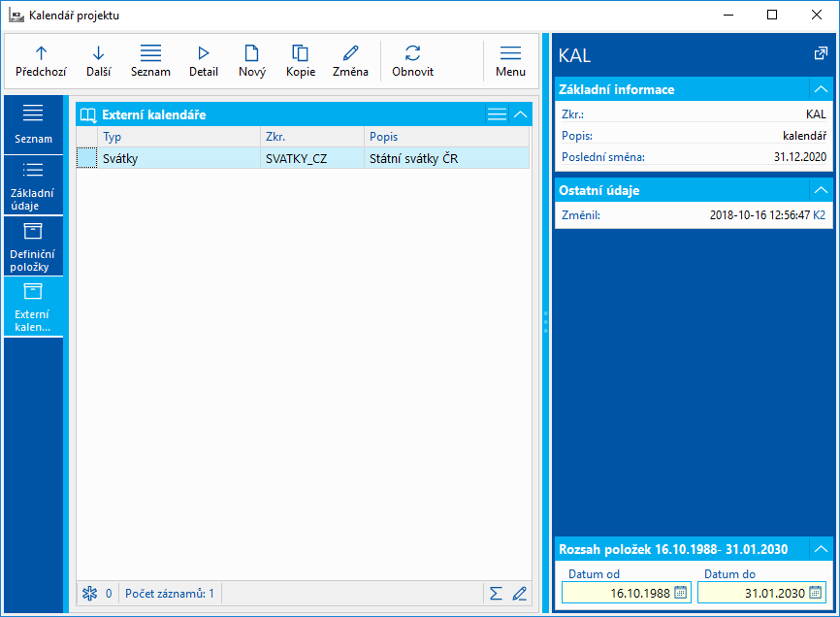Viewport: 840px width, 617px height.
Task: Open calendar picker for Datum od
Action: 681,593
